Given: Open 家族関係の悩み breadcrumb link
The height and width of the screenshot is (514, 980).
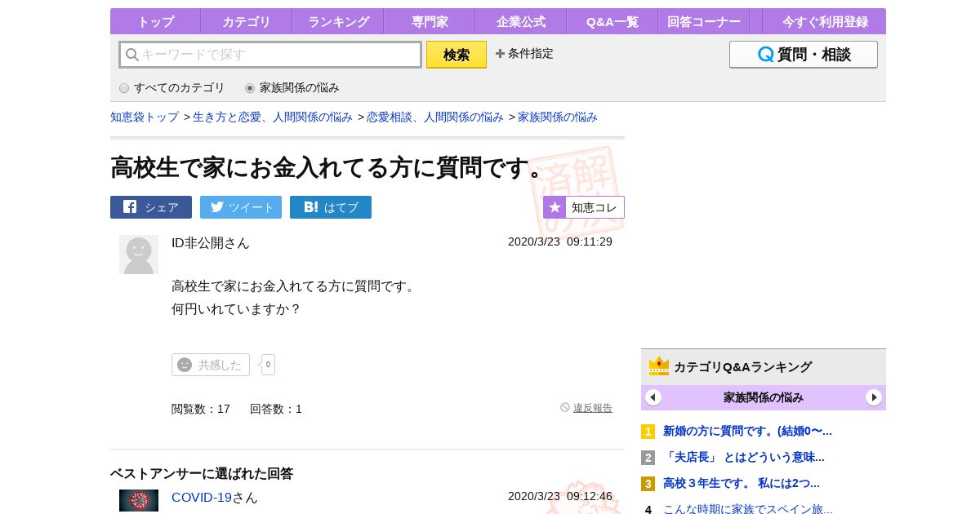Looking at the screenshot, I should (x=558, y=117).
